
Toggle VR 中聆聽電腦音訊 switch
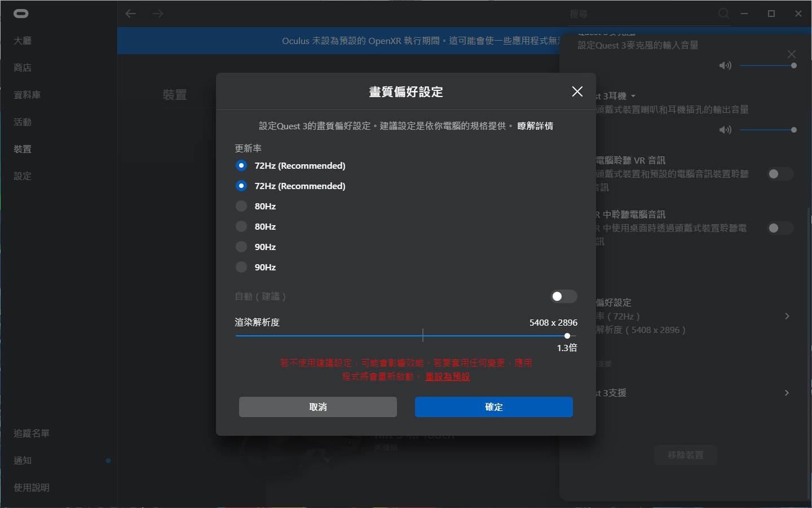(x=780, y=228)
